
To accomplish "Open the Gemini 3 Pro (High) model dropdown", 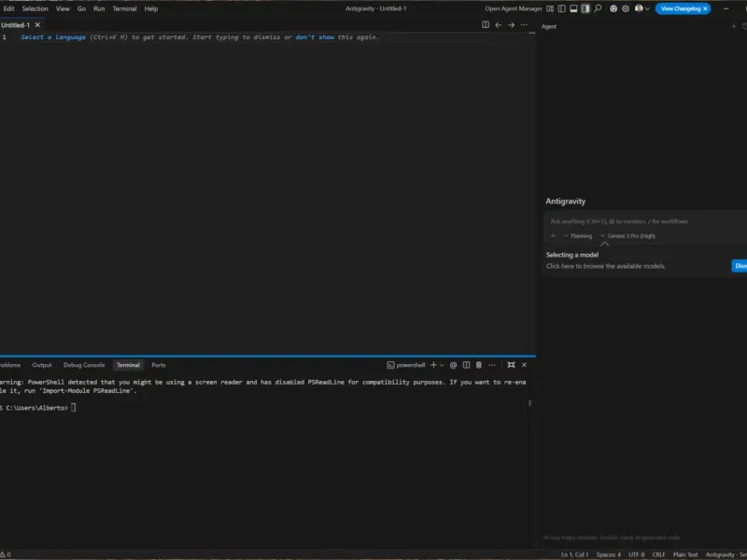I will click(x=627, y=236).
